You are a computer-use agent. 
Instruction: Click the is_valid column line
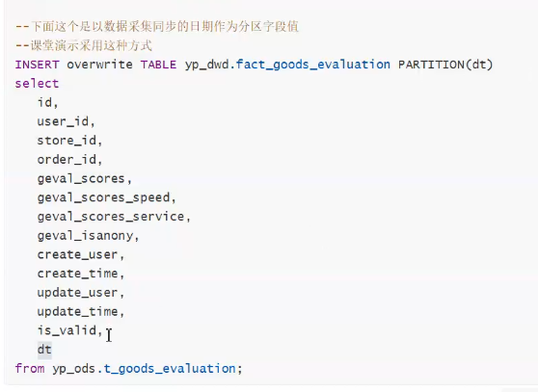(x=69, y=330)
